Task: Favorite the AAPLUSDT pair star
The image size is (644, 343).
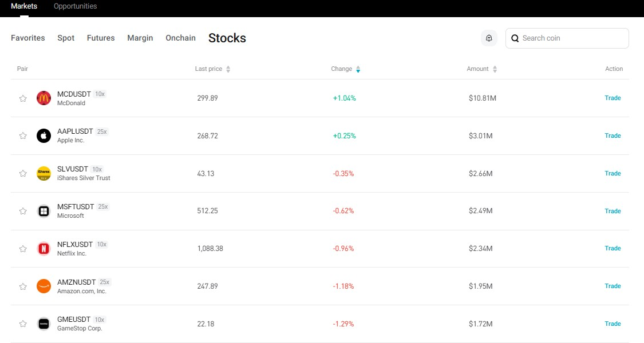Action: pos(23,135)
